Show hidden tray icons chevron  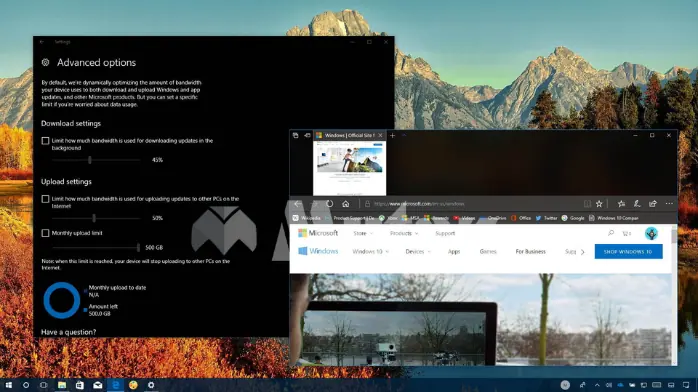pos(597,385)
